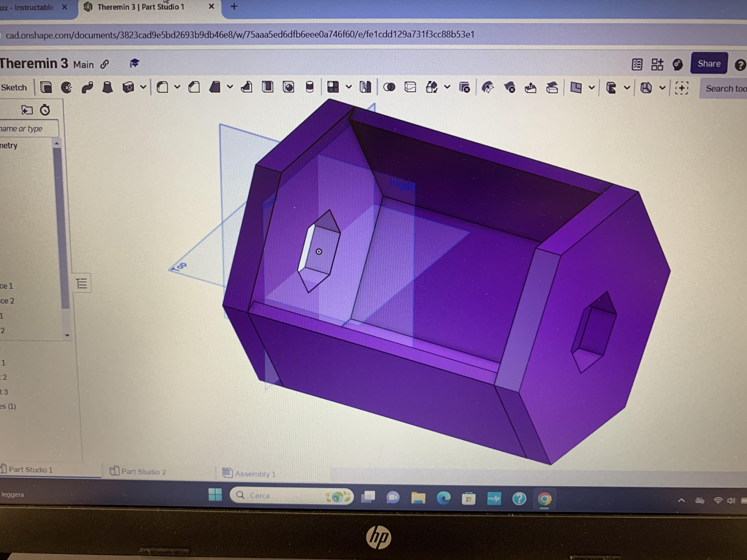Click the Learning Center graduation cap icon
Viewport: 747px width, 560px height.
pos(134,63)
